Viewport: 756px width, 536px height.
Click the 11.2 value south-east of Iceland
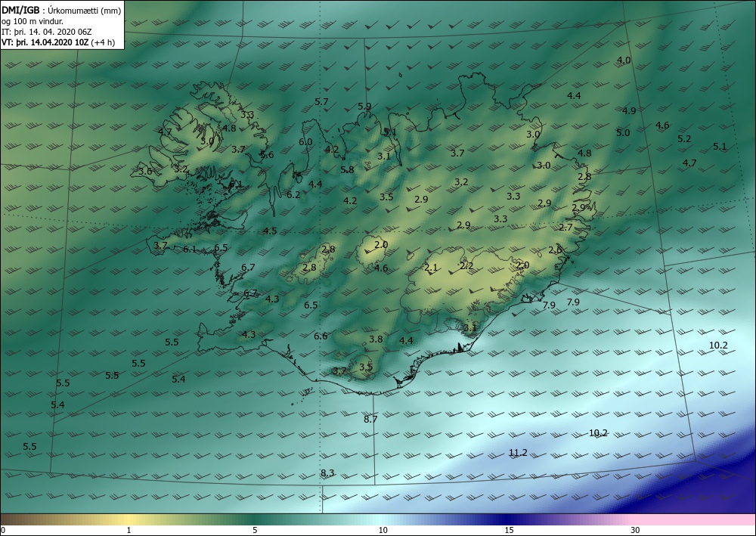click(x=518, y=453)
